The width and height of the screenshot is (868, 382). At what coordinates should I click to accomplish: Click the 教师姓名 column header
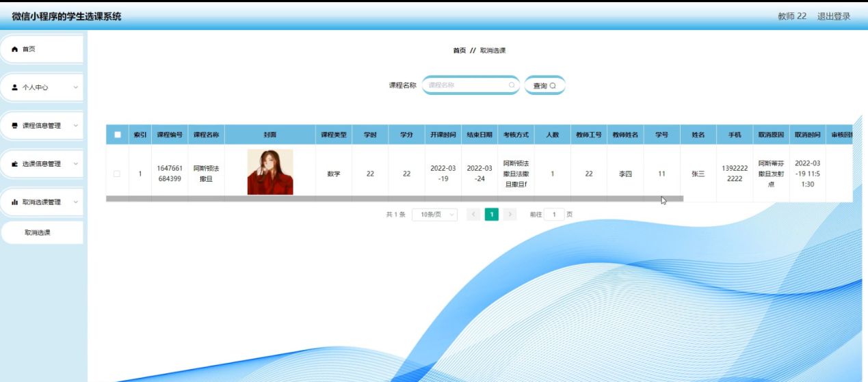pos(625,135)
